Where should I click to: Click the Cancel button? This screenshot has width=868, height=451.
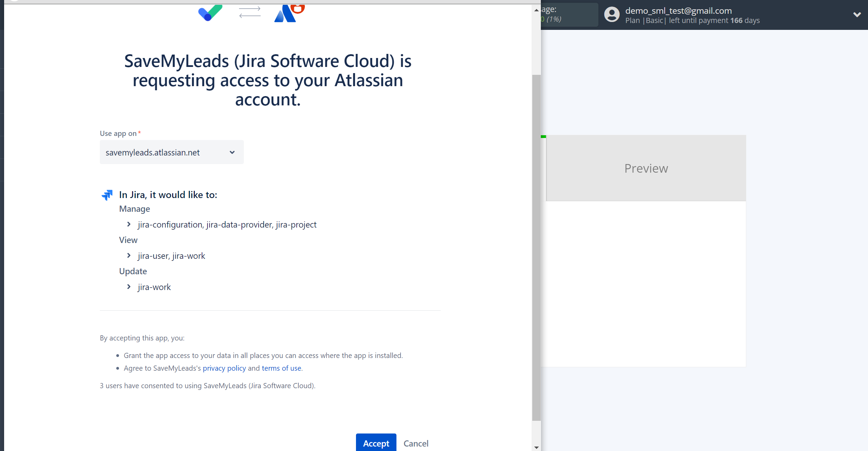416,443
